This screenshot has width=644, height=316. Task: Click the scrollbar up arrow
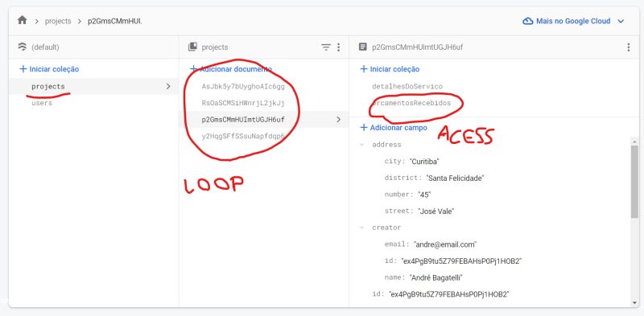pos(634,142)
